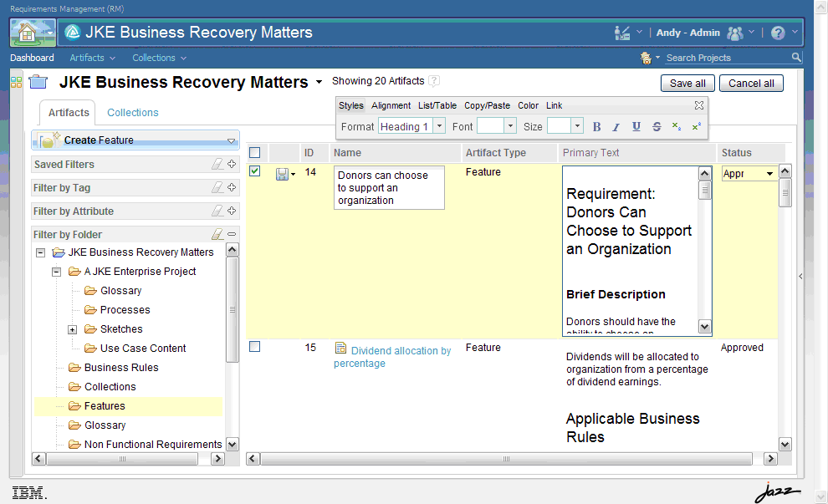Open the List/Table toolbar tab
This screenshot has width=828, height=504.
[437, 105]
